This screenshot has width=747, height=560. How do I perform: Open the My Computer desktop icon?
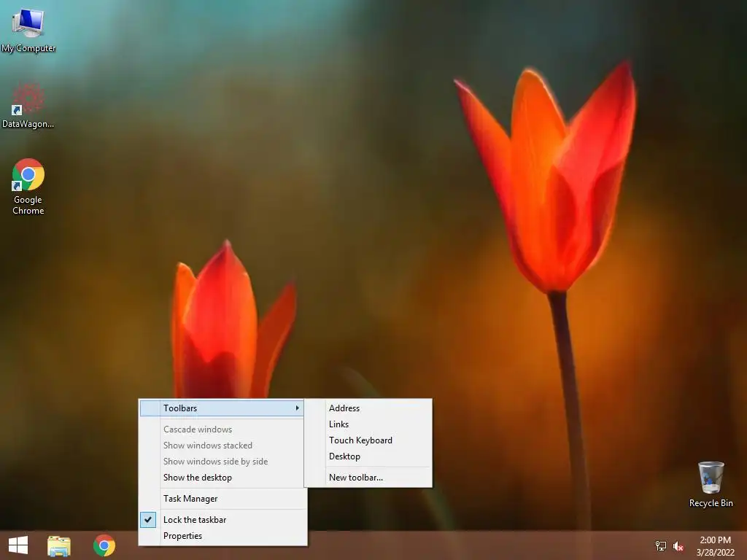coord(28,29)
